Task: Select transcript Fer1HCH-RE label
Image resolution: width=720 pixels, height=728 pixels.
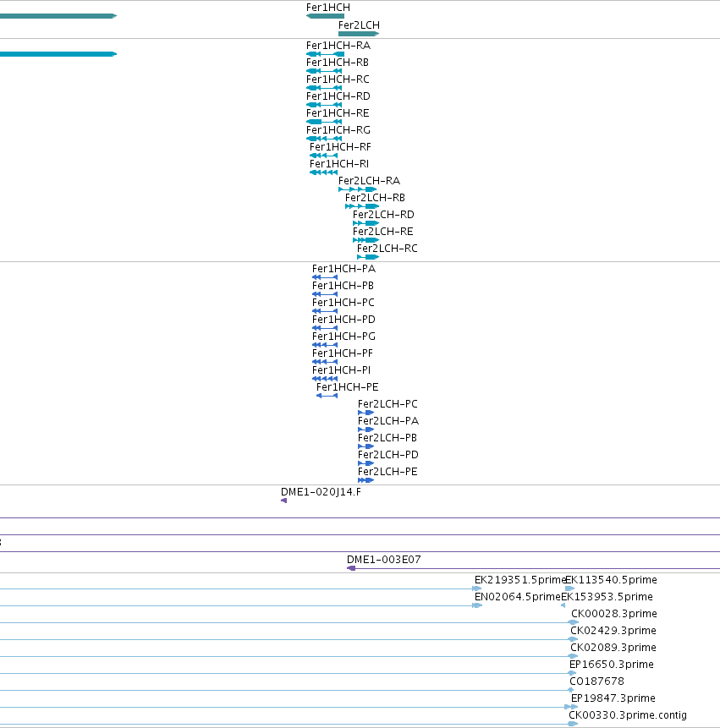Action: pyautogui.click(x=338, y=113)
